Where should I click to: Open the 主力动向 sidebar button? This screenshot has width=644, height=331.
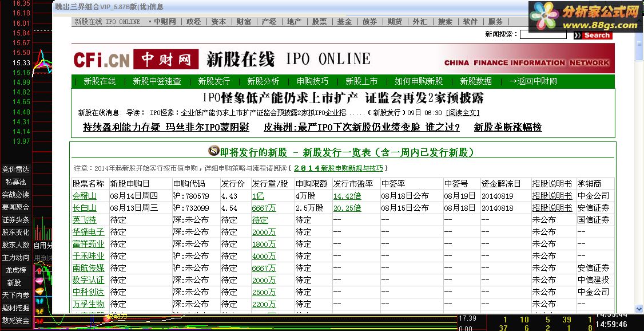coord(15,258)
